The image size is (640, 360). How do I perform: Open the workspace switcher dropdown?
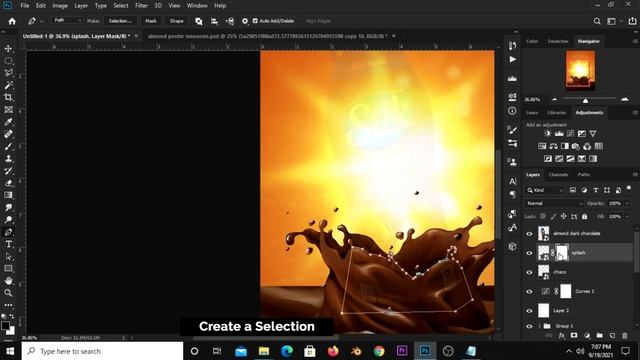(x=613, y=21)
